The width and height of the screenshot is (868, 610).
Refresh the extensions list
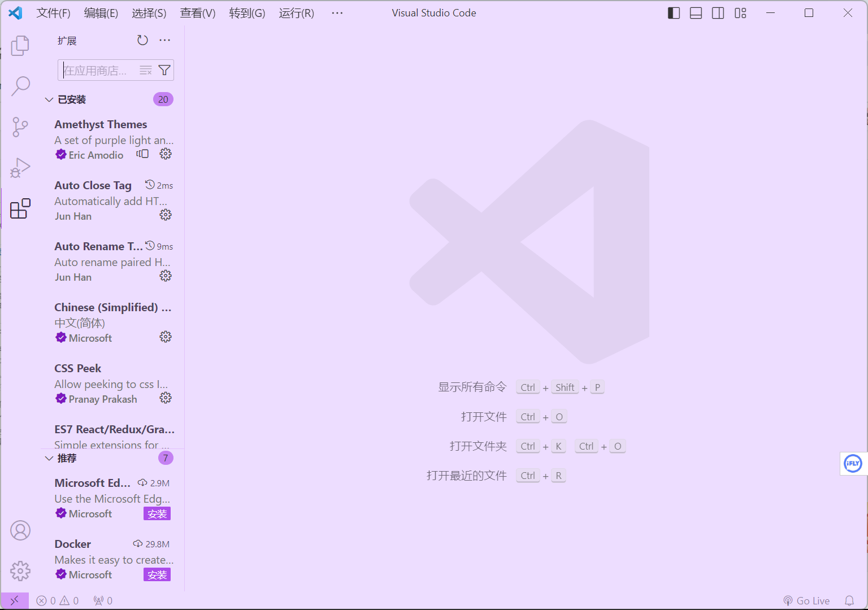point(142,40)
